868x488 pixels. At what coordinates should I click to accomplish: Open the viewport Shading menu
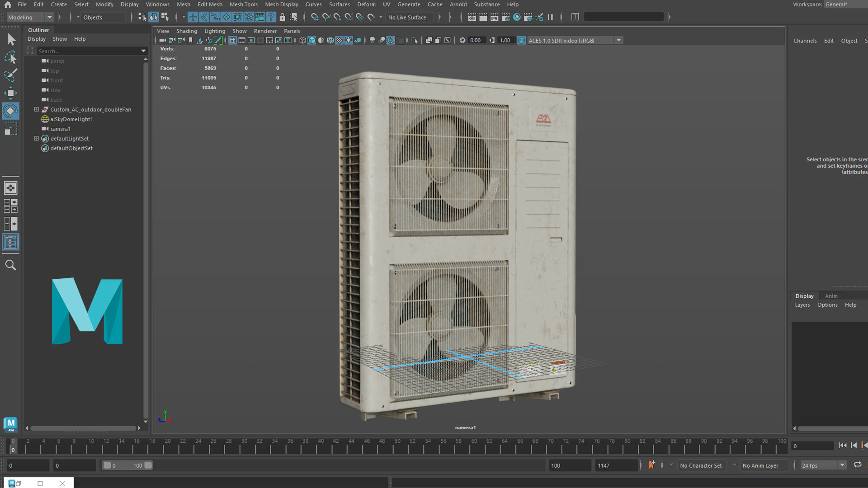point(186,31)
